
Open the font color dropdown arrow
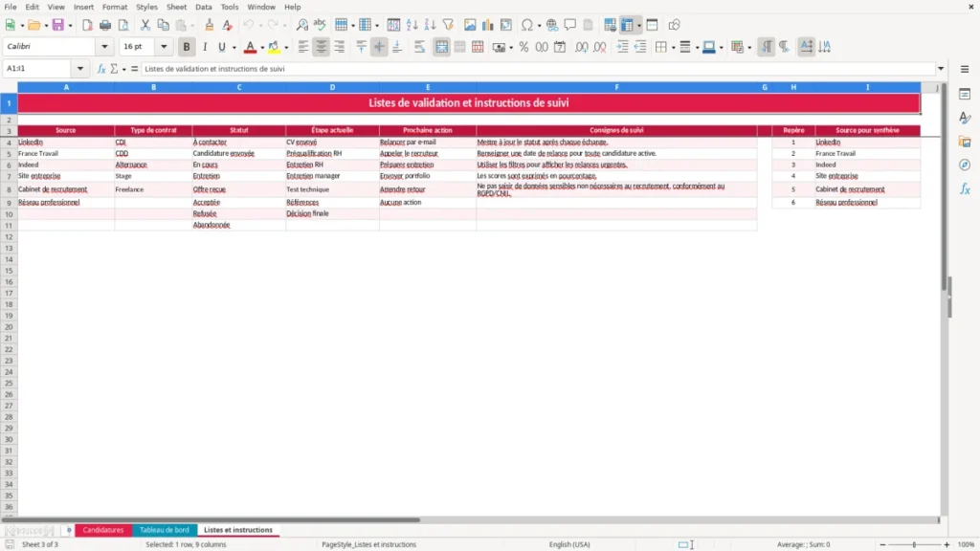click(x=262, y=48)
